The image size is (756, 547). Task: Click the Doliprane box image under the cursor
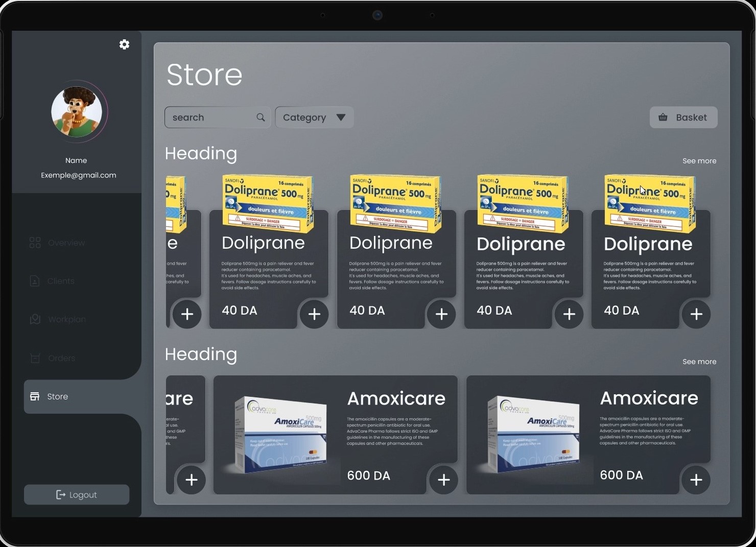(649, 203)
